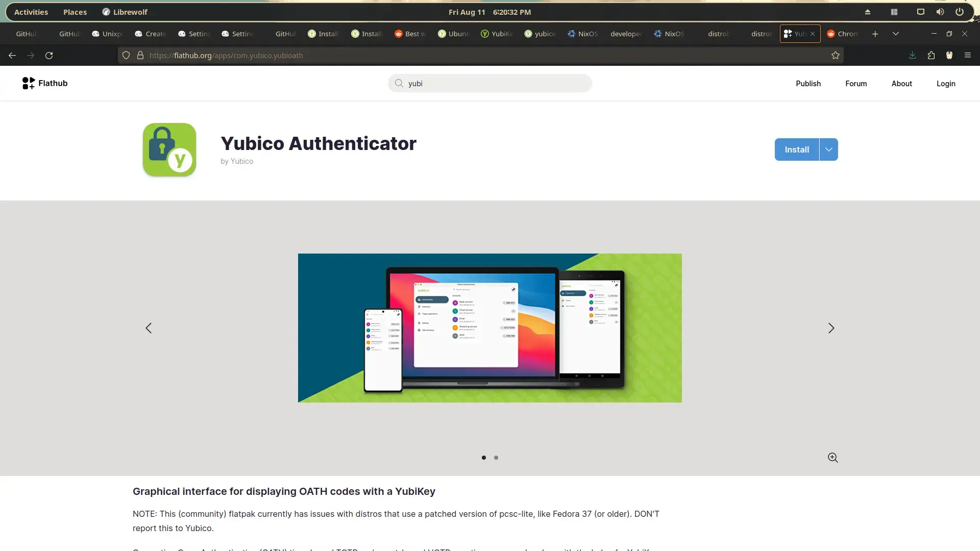The image size is (980, 551).
Task: Open the Activities overview
Action: click(31, 12)
